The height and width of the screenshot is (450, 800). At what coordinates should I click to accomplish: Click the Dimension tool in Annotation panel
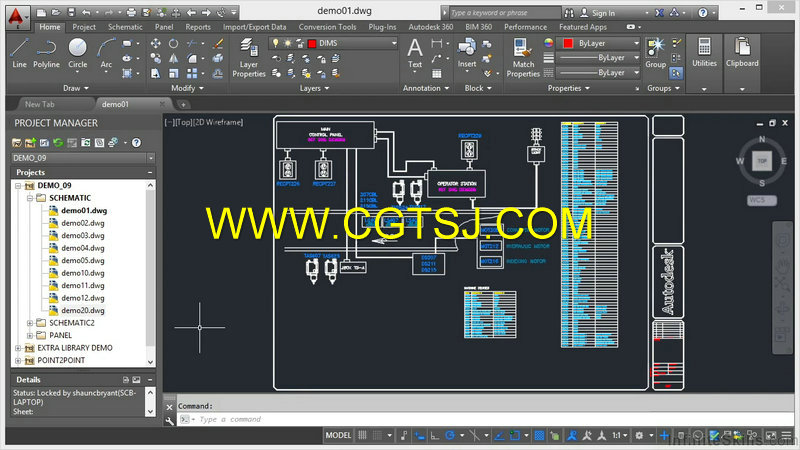437,44
